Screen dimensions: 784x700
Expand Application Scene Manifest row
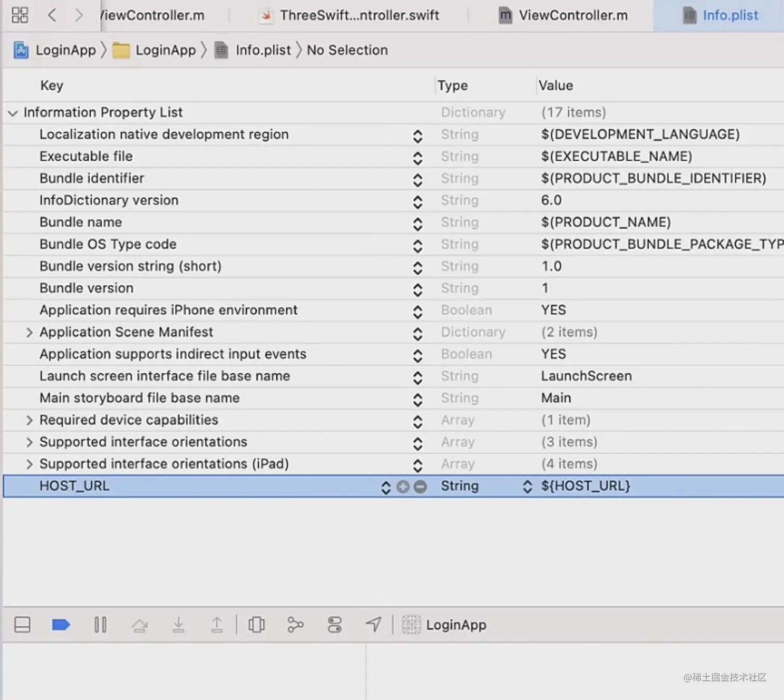point(29,332)
